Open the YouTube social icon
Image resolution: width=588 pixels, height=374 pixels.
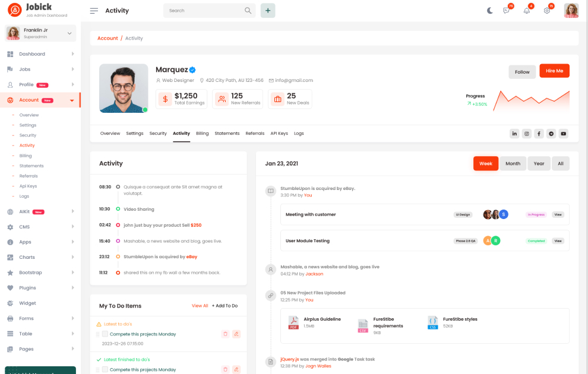pos(563,134)
